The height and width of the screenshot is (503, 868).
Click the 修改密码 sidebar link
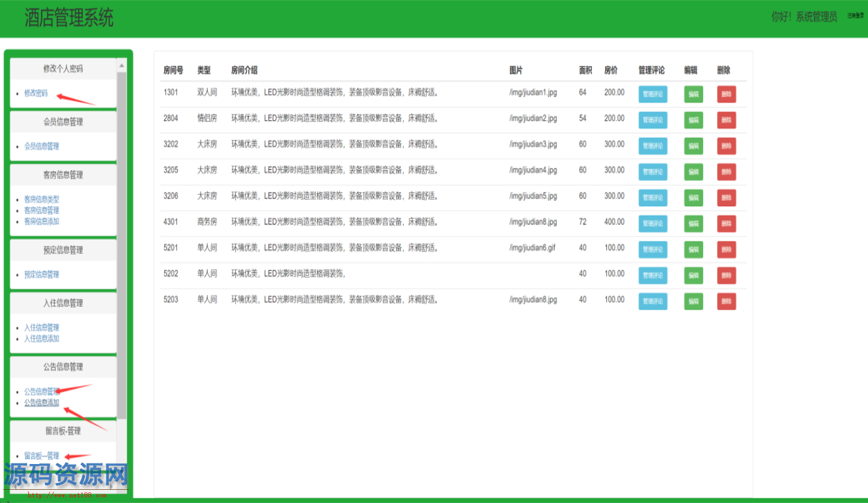(x=36, y=93)
